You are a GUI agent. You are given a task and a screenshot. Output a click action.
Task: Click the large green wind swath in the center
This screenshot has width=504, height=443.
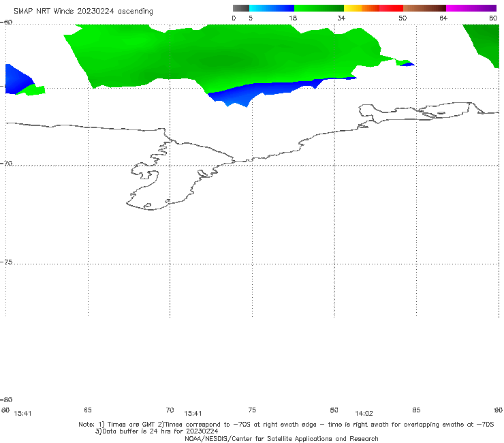pyautogui.click(x=225, y=57)
